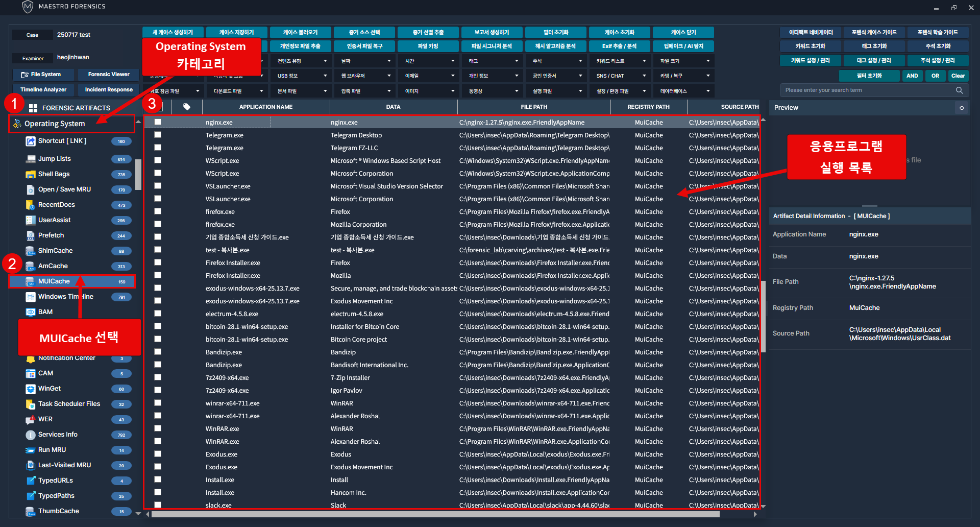The width and height of the screenshot is (980, 527).
Task: Tick the first Telegram.exe row checkbox
Action: click(158, 135)
